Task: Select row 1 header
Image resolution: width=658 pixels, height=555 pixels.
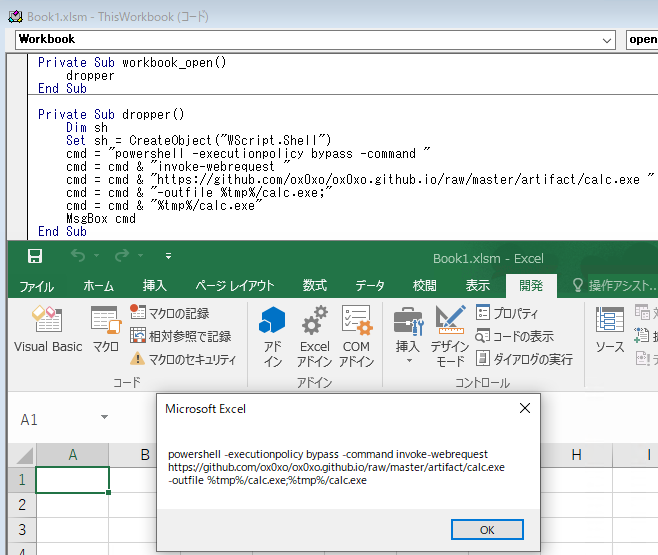Action: click(x=22, y=479)
